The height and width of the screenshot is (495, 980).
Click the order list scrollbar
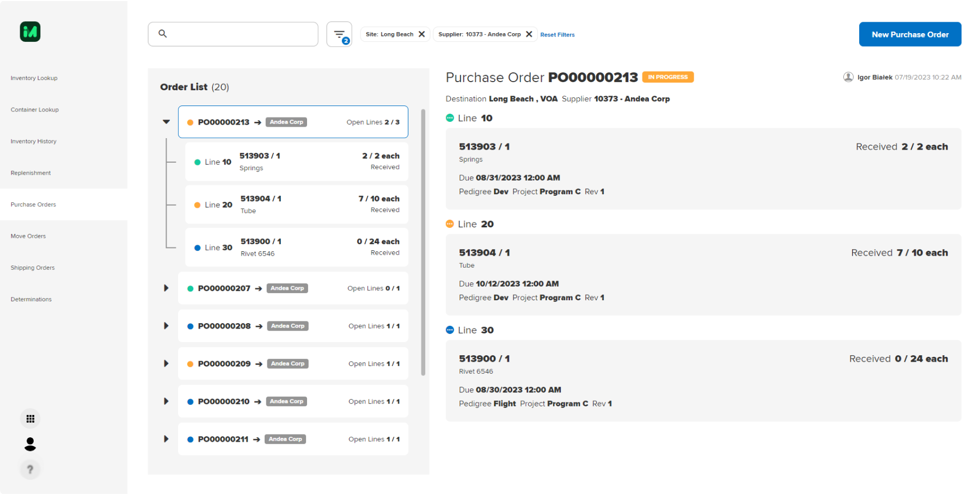(423, 242)
